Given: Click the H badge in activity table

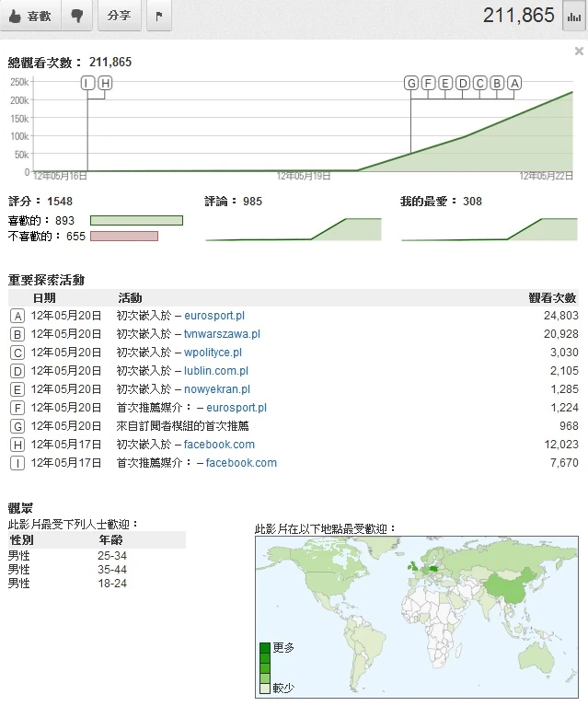Looking at the screenshot, I should click(x=17, y=446).
